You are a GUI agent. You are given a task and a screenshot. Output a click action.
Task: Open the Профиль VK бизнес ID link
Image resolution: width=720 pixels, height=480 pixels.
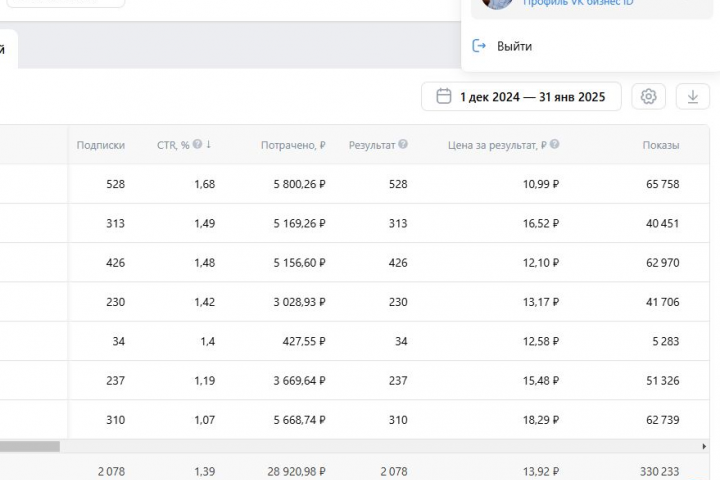[578, 3]
